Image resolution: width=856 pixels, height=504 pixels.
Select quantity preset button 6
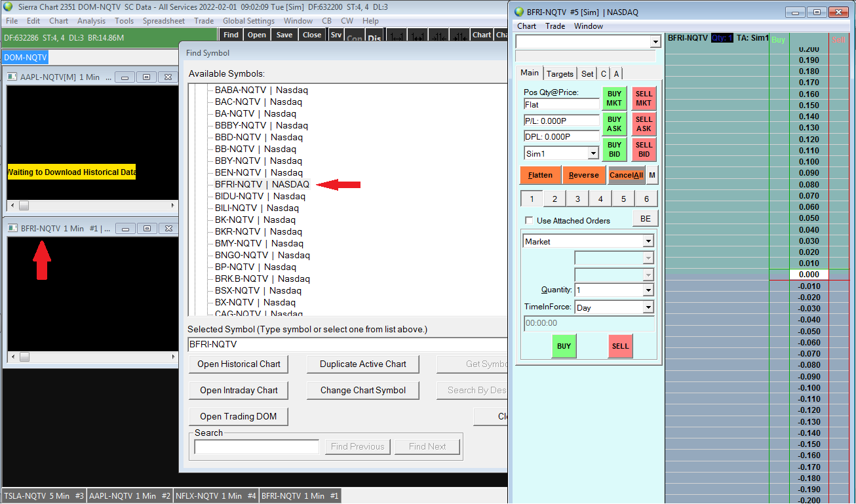[646, 199]
